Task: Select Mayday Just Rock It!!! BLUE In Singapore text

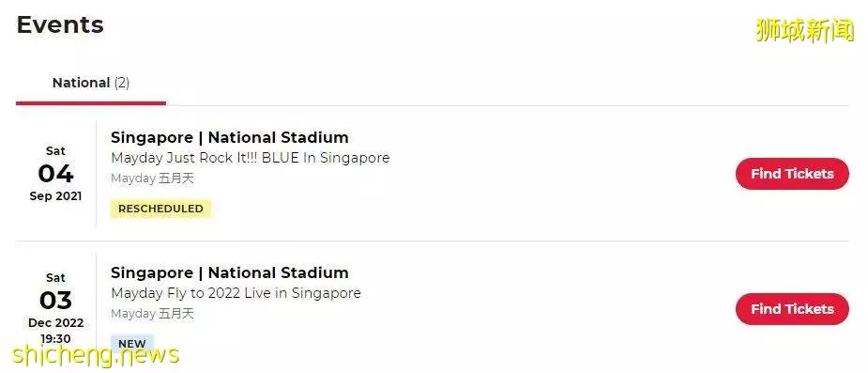Action: coord(251,158)
